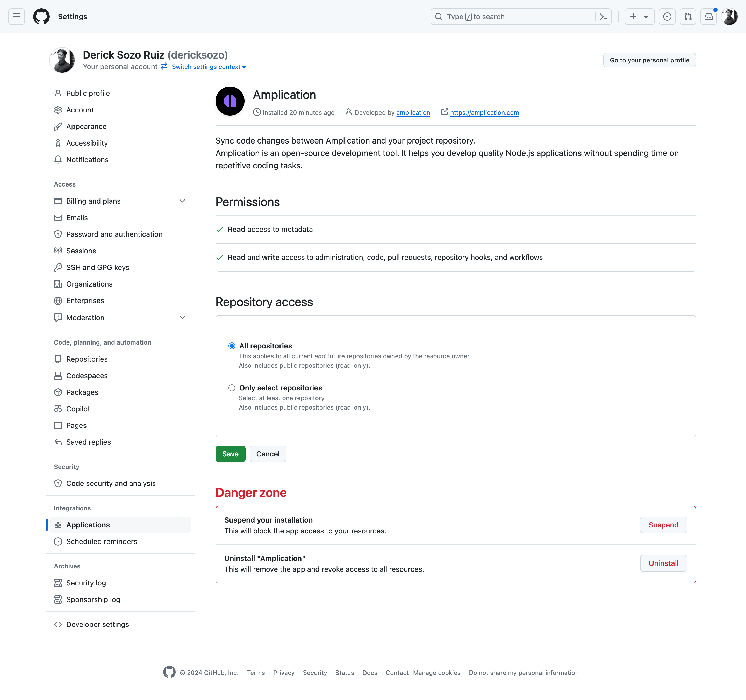Click the large profile avatar photo

click(62, 60)
